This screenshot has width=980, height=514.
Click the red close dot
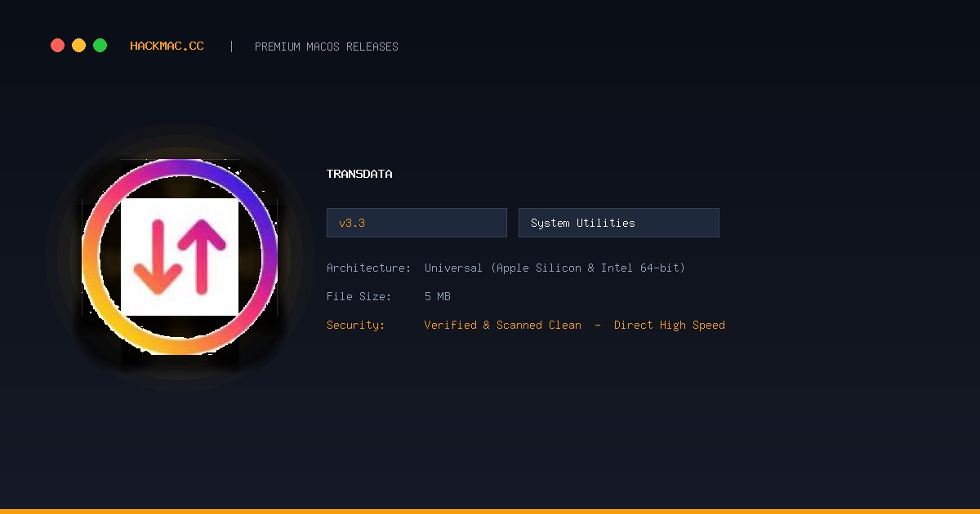tap(57, 46)
